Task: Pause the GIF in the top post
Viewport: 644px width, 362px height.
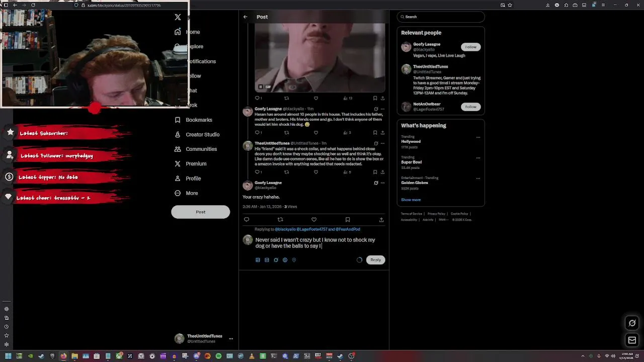Action: 260,86
